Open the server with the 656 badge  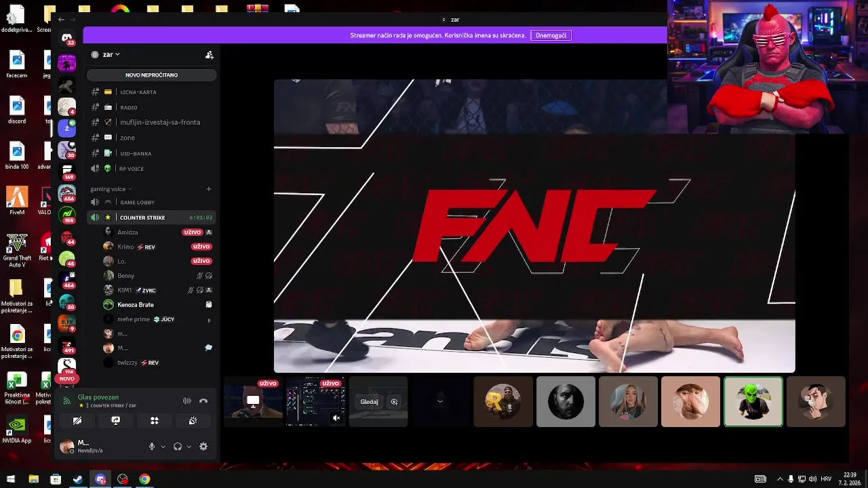(66, 193)
